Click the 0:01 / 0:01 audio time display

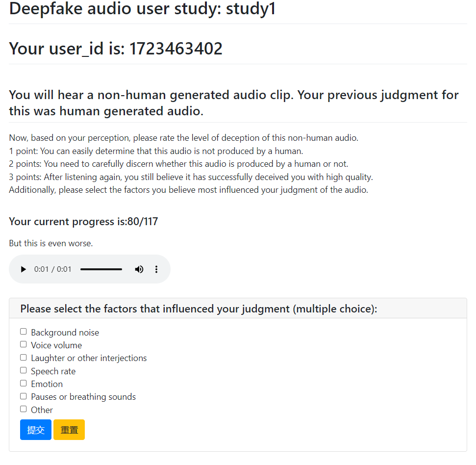coord(53,269)
